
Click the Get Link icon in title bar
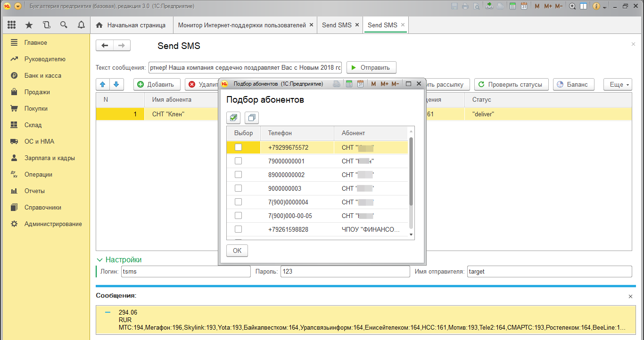(x=489, y=6)
